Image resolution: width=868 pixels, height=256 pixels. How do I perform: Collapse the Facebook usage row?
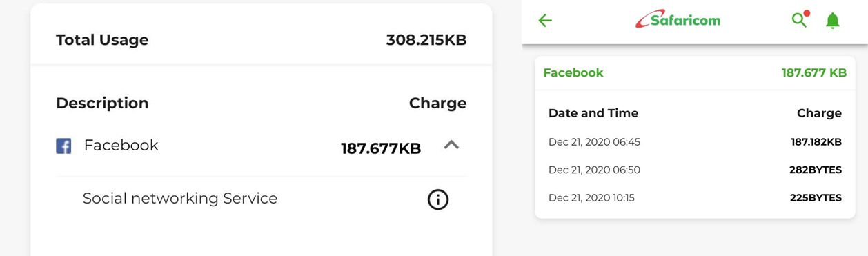point(451,145)
